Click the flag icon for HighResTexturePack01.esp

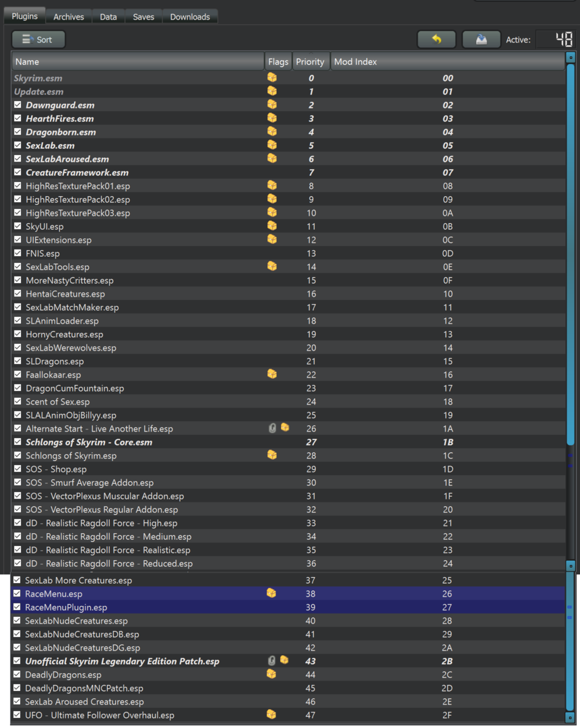click(x=272, y=185)
